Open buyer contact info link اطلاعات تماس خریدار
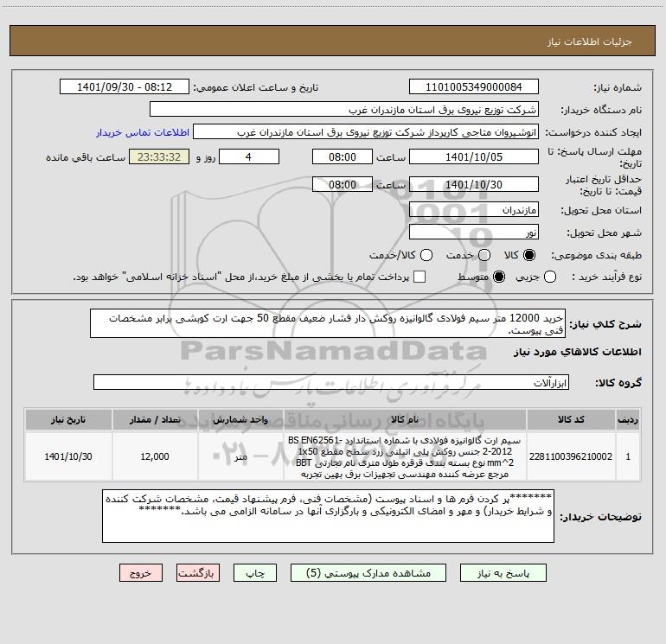The height and width of the screenshot is (644, 666). tap(143, 132)
